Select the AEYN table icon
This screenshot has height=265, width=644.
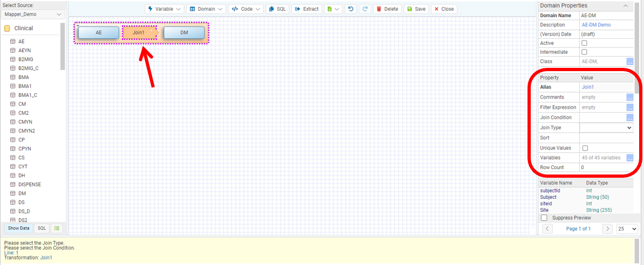(x=12, y=51)
